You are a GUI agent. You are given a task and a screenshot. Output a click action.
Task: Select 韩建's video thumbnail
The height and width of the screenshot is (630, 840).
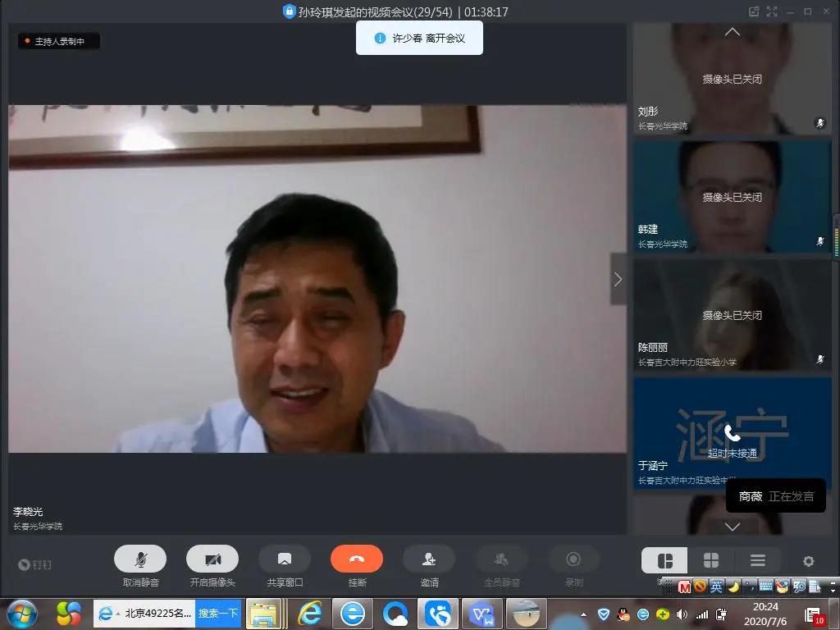tap(732, 197)
